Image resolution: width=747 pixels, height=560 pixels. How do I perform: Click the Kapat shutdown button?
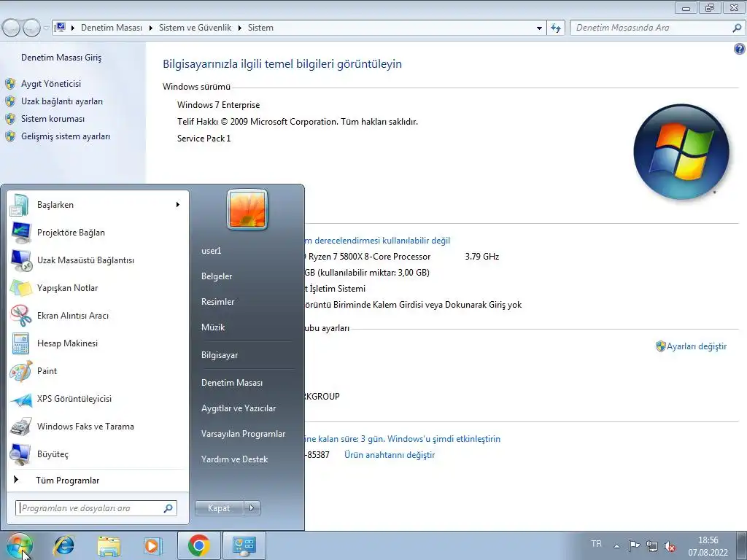219,508
